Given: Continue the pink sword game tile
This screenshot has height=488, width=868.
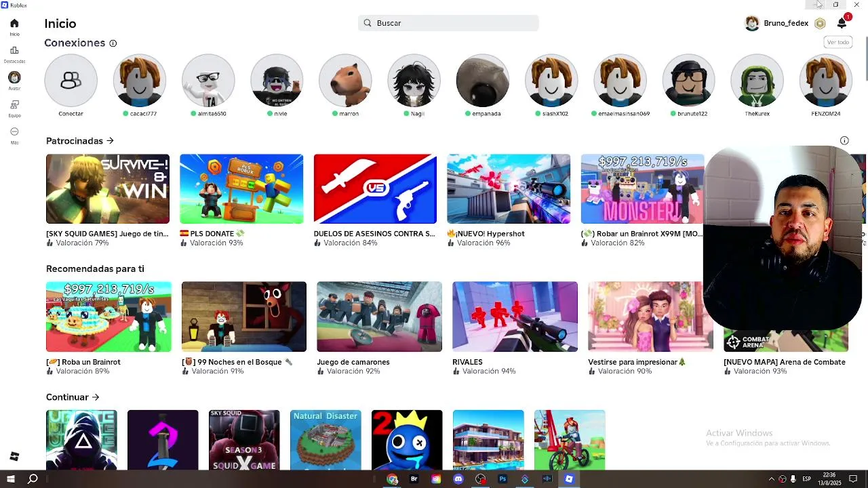Looking at the screenshot, I should tap(163, 440).
